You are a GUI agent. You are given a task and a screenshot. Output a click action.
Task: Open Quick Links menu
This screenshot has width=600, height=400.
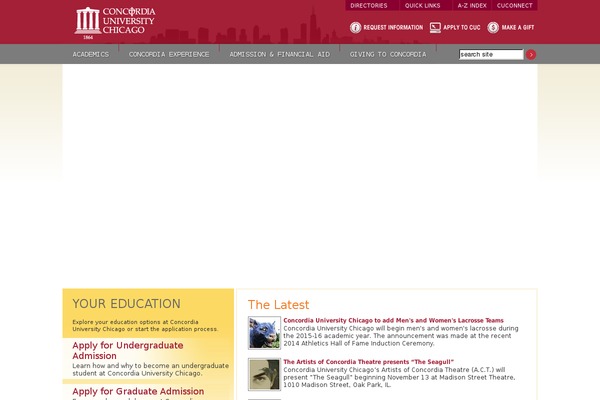coord(422,5)
